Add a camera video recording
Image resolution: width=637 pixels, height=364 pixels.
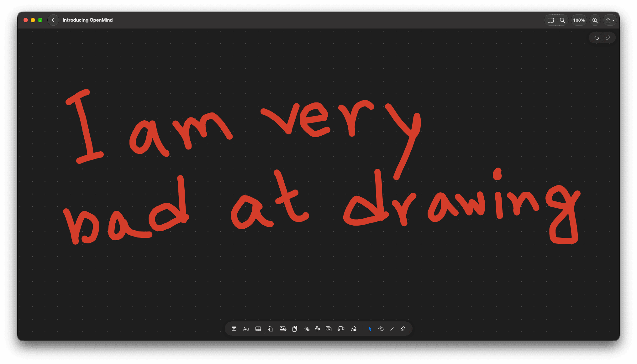[x=341, y=329]
